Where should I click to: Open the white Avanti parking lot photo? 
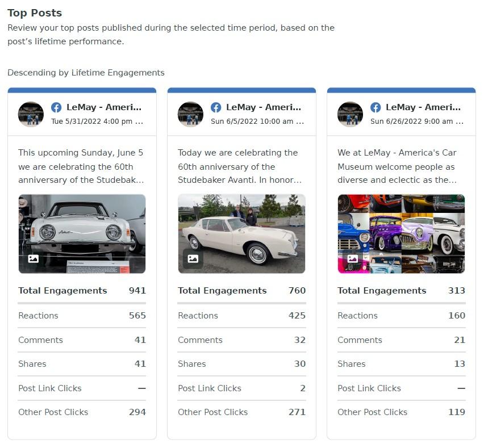tap(241, 234)
